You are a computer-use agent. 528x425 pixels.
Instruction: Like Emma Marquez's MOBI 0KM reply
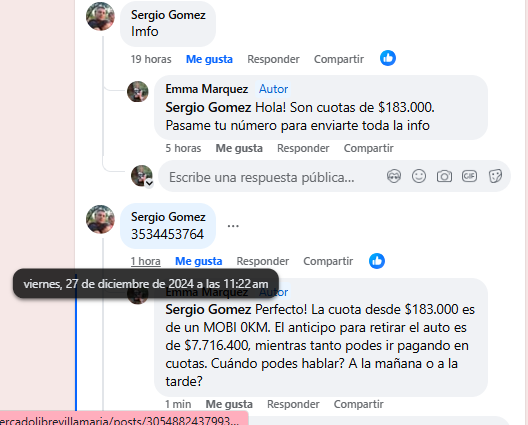229,404
